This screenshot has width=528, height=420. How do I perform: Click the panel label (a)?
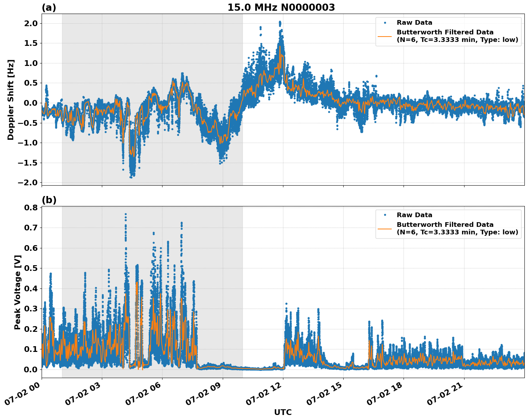pos(49,6)
